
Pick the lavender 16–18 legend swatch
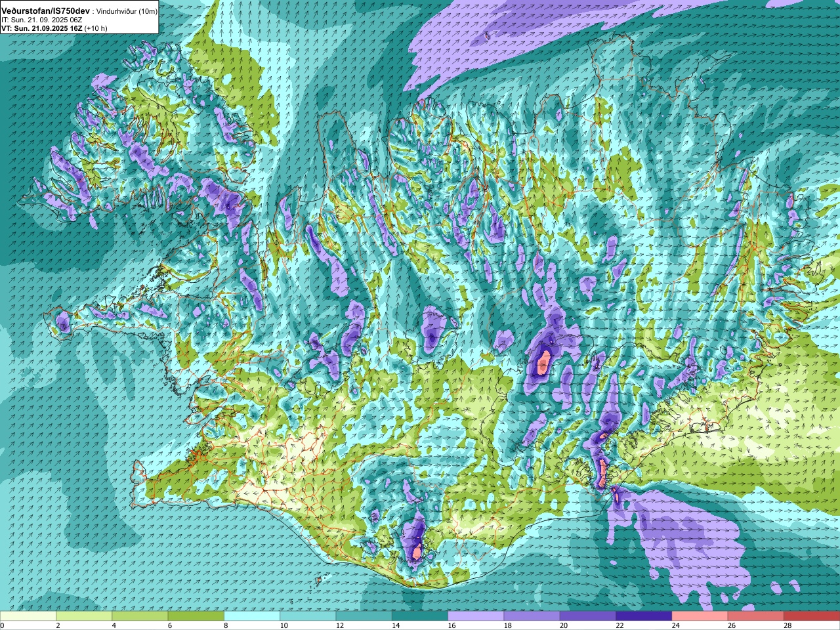click(476, 616)
